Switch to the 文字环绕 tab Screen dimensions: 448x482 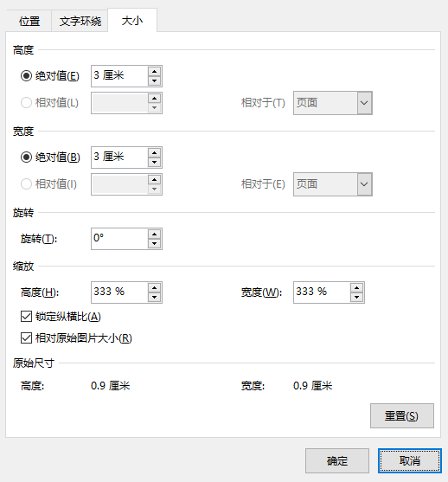80,22
